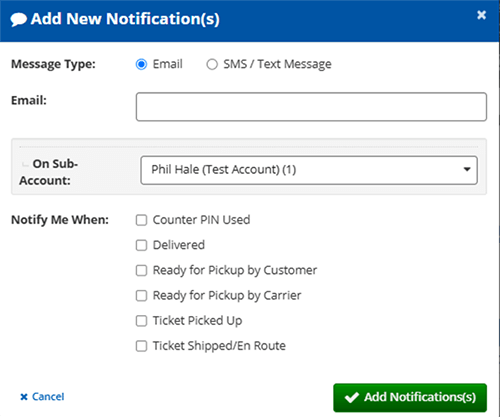This screenshot has width=500, height=417.
Task: Click the Add New Notification(s) title text
Action: point(125,19)
